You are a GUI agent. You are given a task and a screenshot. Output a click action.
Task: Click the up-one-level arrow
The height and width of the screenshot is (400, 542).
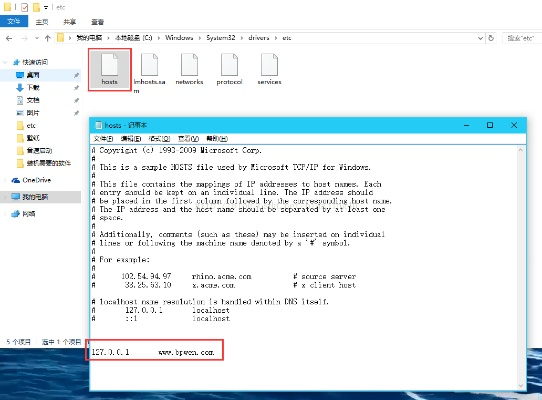[x=48, y=38]
